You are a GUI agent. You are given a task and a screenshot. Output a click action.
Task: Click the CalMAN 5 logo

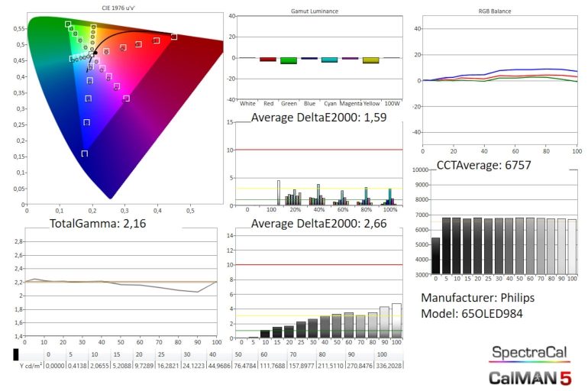(528, 376)
